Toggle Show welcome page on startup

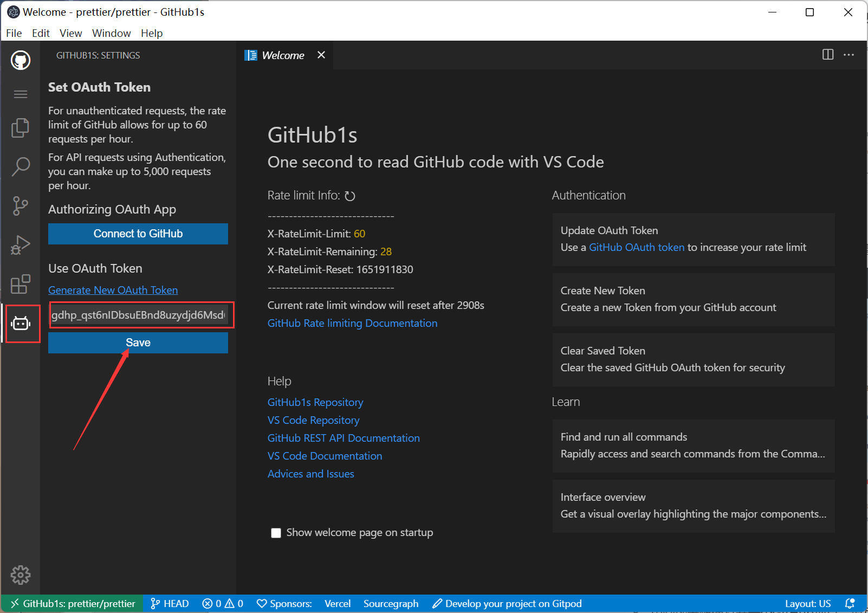[276, 533]
